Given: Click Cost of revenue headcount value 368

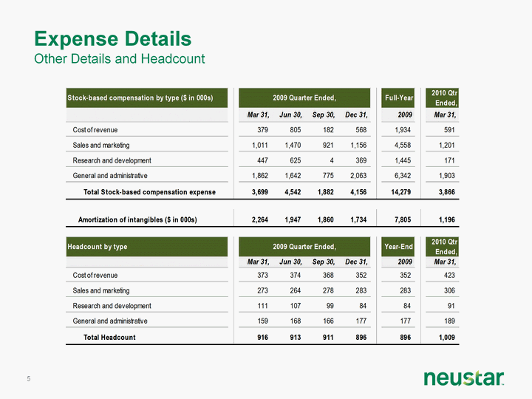Looking at the screenshot, I should (x=328, y=275).
